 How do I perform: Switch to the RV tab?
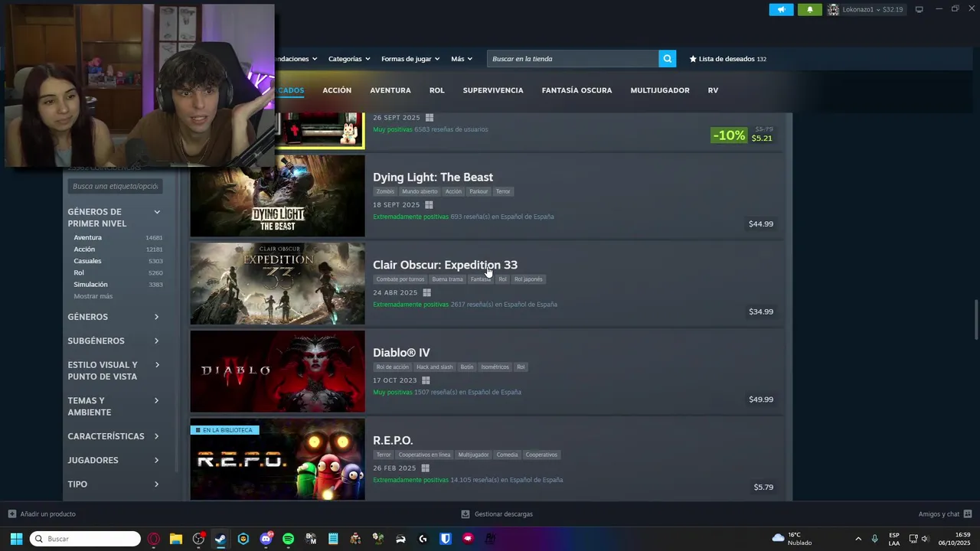[713, 90]
